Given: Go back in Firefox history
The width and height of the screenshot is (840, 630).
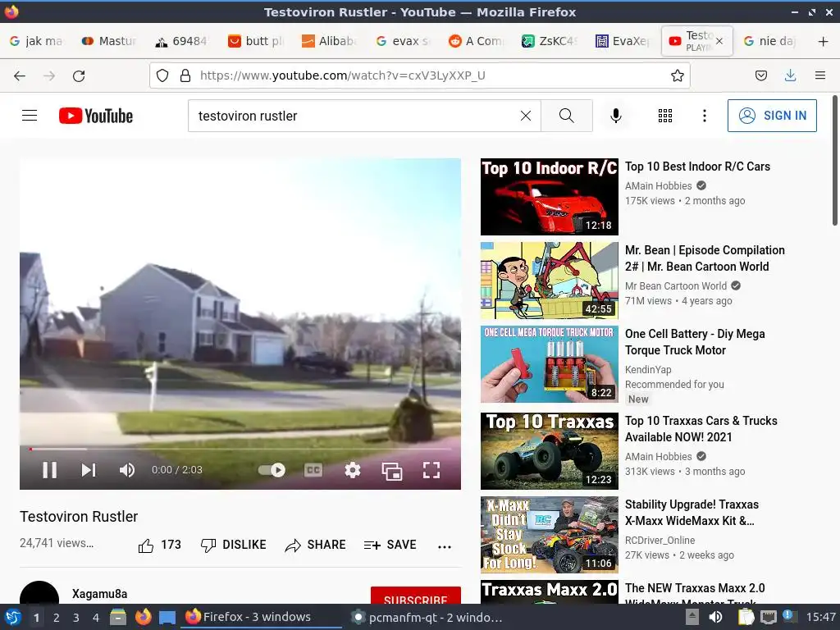Looking at the screenshot, I should [20, 76].
